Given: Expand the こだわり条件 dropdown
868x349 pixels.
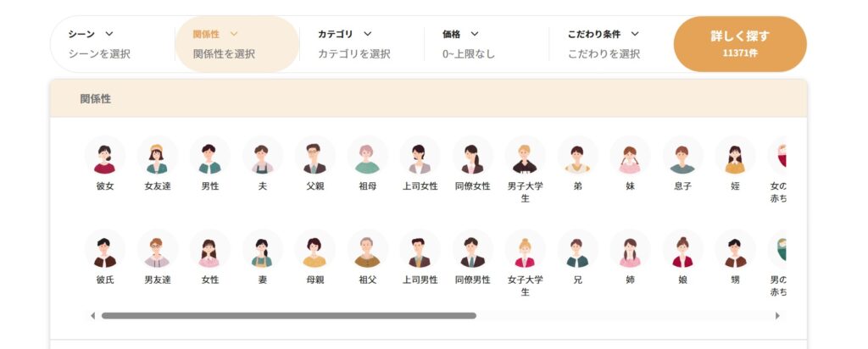Looking at the screenshot, I should pyautogui.click(x=611, y=44).
